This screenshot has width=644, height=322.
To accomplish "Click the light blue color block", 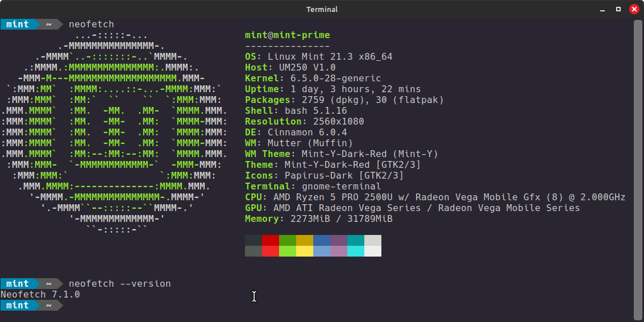I will coord(322,251).
